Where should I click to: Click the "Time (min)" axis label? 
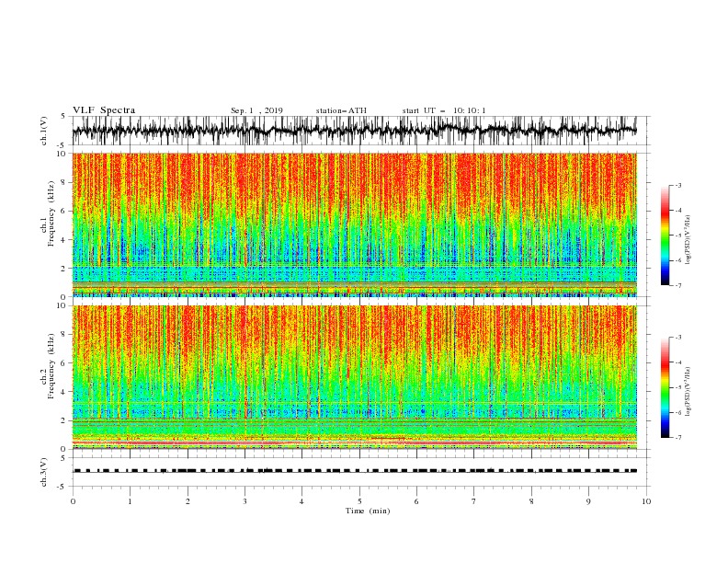pyautogui.click(x=368, y=511)
